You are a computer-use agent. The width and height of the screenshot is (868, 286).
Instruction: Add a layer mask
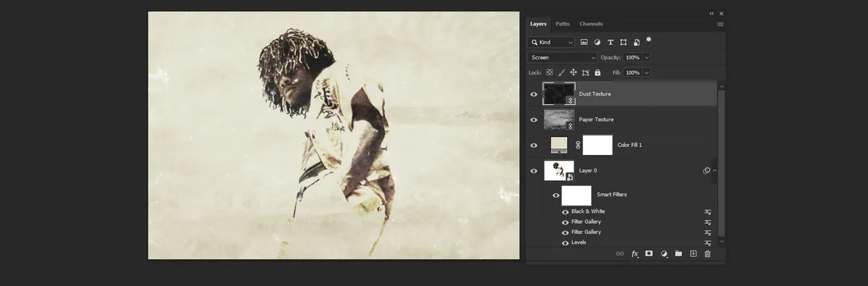649,253
